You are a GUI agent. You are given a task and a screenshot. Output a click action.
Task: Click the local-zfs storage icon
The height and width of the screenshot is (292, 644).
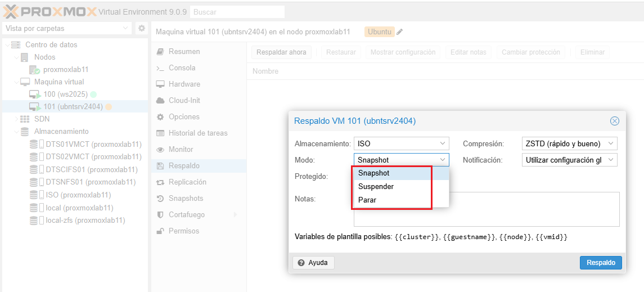pos(37,220)
